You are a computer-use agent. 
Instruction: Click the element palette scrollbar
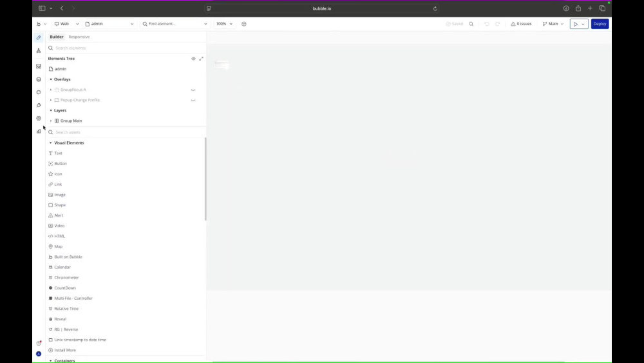pos(205,179)
